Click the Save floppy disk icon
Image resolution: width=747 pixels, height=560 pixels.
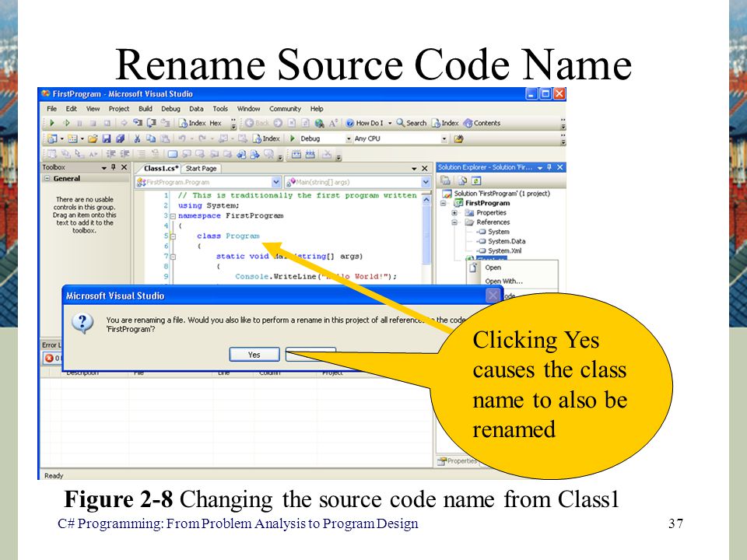coord(107,138)
